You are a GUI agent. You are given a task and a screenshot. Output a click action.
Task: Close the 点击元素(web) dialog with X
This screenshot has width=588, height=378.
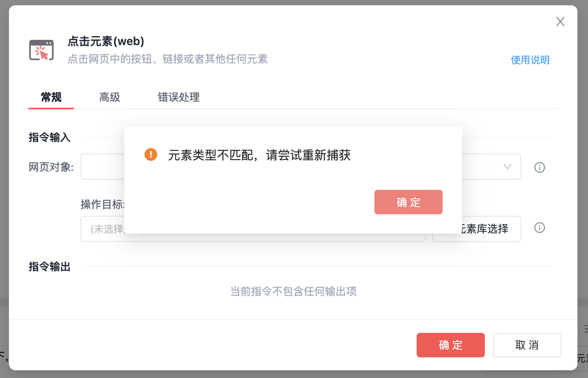pyautogui.click(x=560, y=22)
